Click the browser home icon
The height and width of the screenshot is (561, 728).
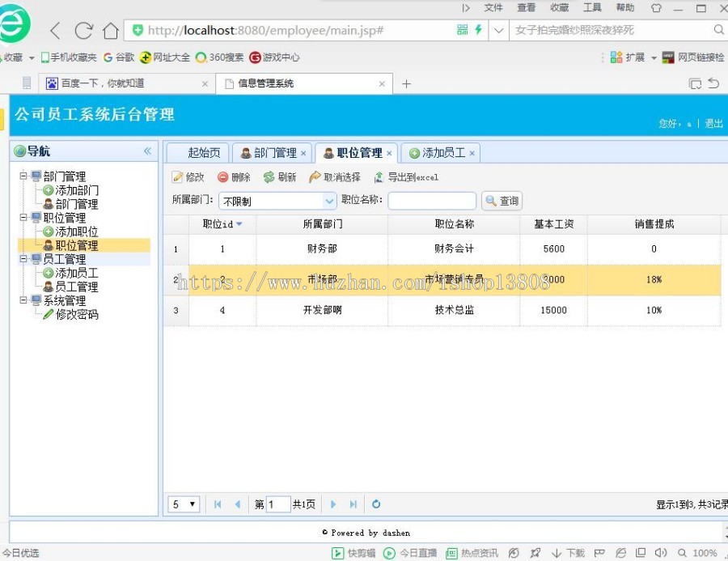(x=110, y=30)
